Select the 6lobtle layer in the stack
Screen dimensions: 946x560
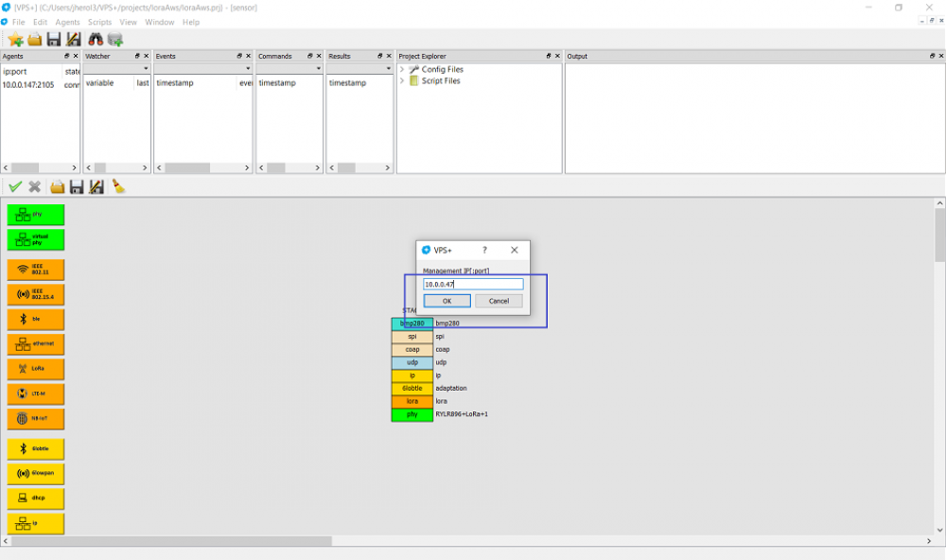[412, 389]
